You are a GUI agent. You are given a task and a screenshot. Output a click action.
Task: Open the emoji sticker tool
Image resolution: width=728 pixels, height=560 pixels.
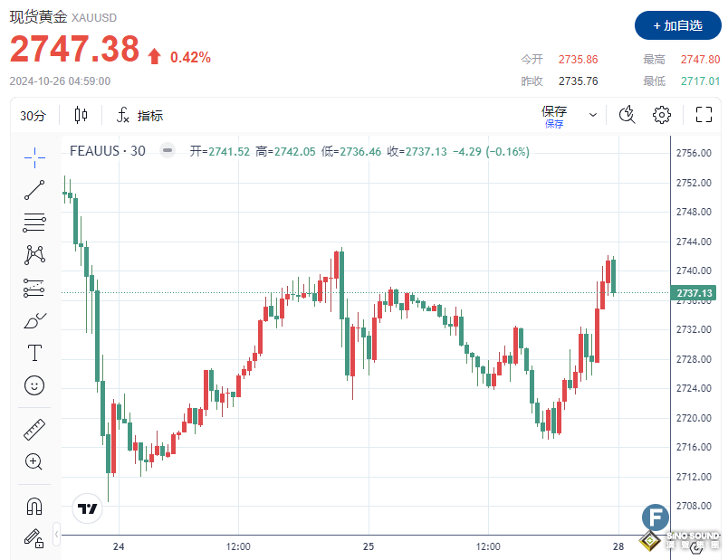click(34, 385)
